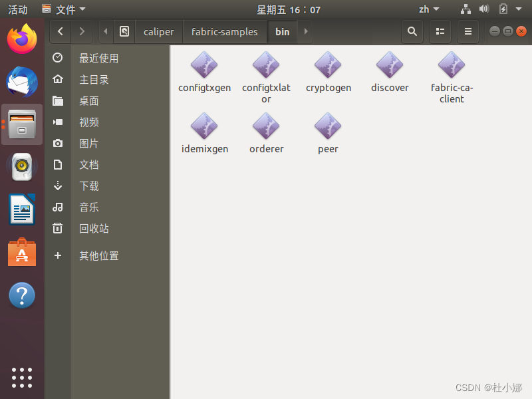
Task: Navigate to fabric-samples in path bar
Action: pos(225,31)
